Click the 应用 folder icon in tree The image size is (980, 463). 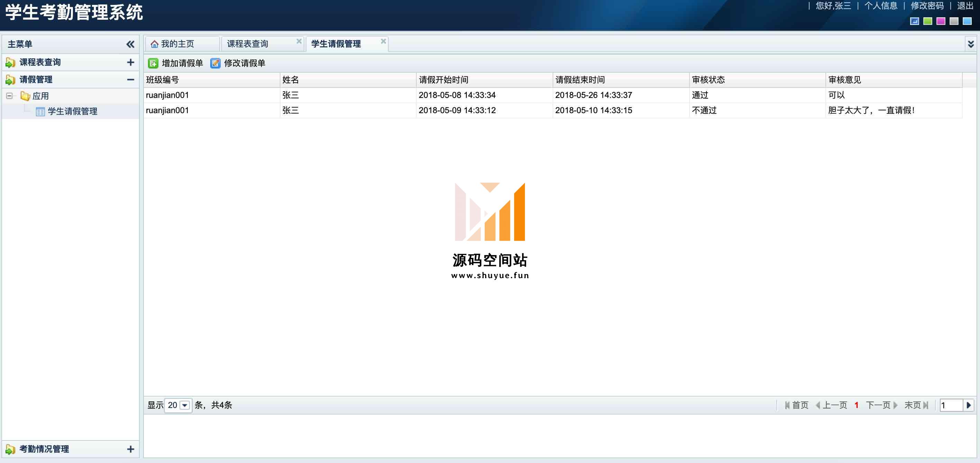tap(25, 96)
